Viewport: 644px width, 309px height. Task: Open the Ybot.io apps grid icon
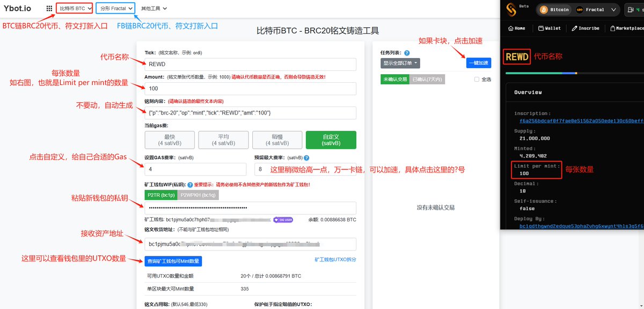pyautogui.click(x=49, y=9)
